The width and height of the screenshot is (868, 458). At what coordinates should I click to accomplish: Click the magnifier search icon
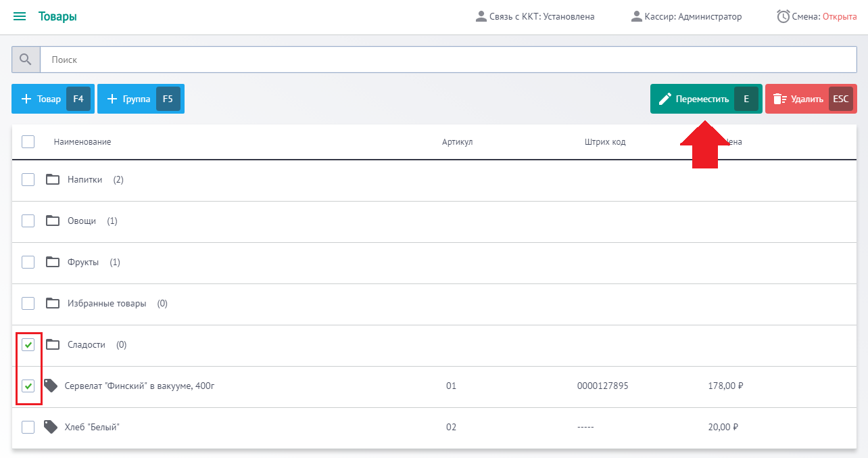click(x=26, y=60)
